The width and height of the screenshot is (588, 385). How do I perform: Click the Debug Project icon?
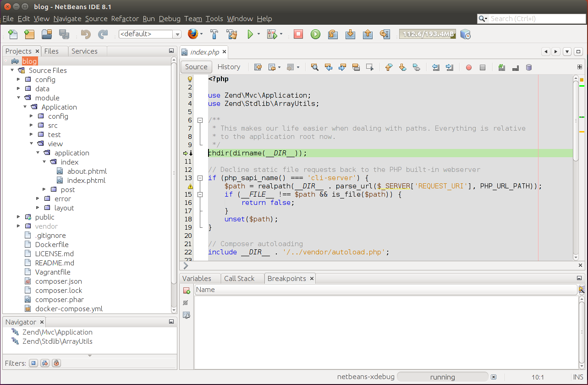pos(272,34)
